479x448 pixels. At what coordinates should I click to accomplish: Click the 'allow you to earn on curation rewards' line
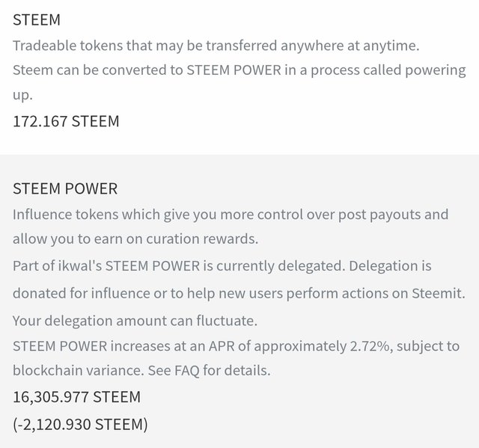click(x=135, y=239)
